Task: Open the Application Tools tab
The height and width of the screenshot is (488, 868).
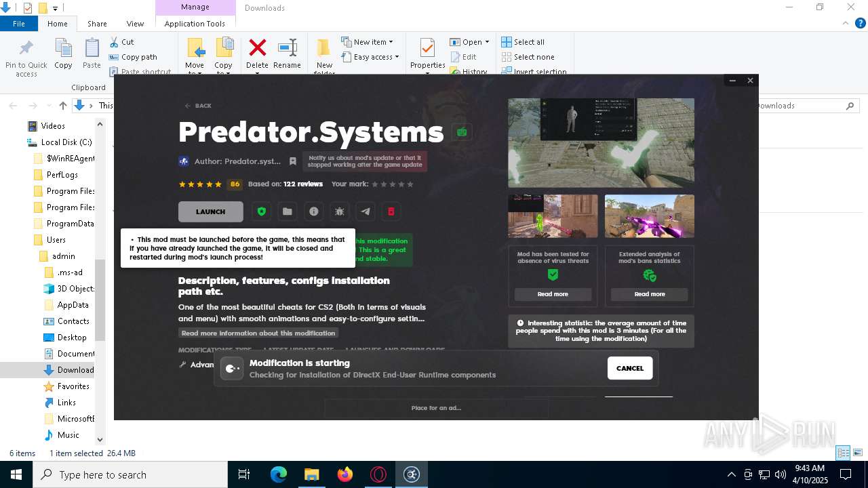Action: click(x=195, y=24)
